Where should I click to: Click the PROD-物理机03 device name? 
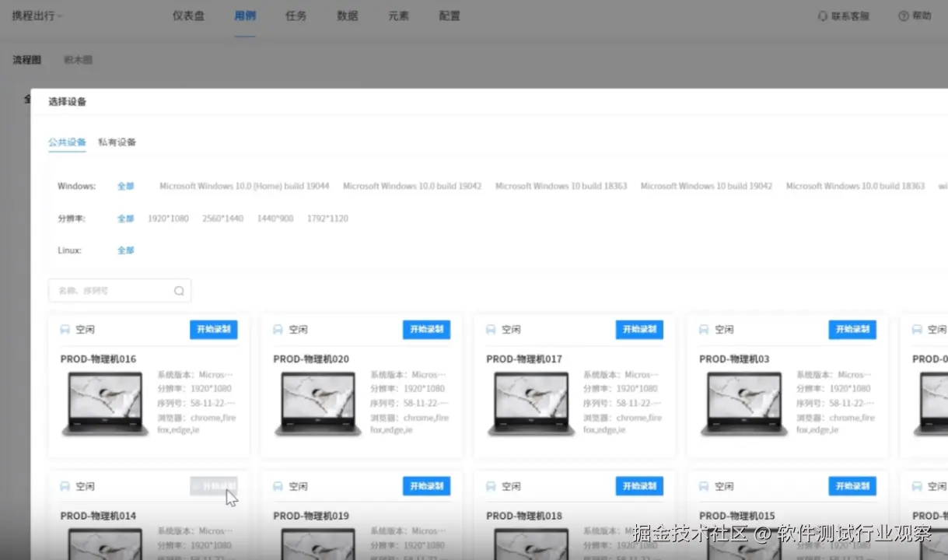coord(734,359)
